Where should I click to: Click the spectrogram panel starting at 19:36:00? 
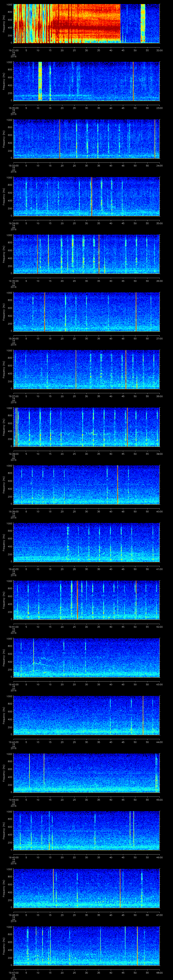pyautogui.click(x=86, y=312)
